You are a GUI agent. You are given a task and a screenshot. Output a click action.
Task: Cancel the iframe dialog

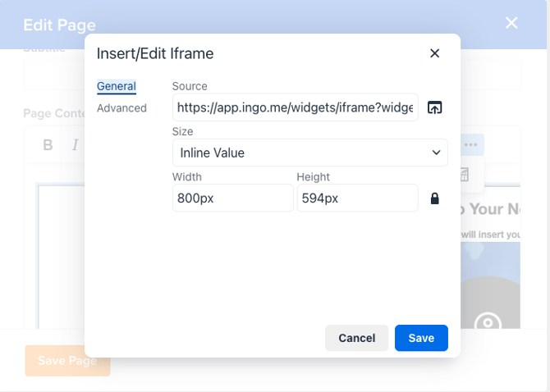pyautogui.click(x=357, y=338)
